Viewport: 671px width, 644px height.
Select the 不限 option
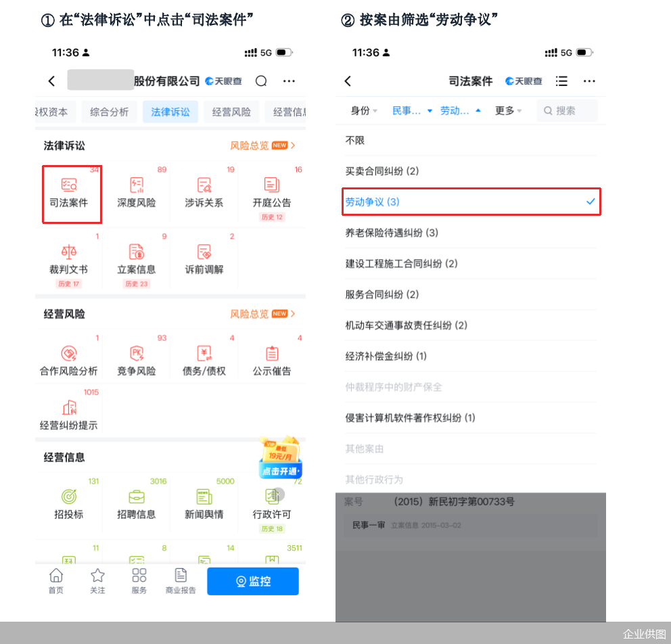click(471, 140)
